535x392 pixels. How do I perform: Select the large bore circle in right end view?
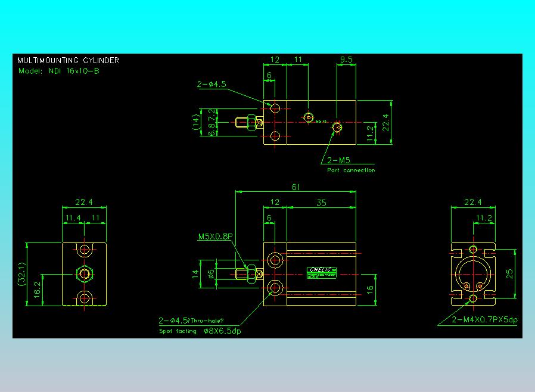click(473, 274)
